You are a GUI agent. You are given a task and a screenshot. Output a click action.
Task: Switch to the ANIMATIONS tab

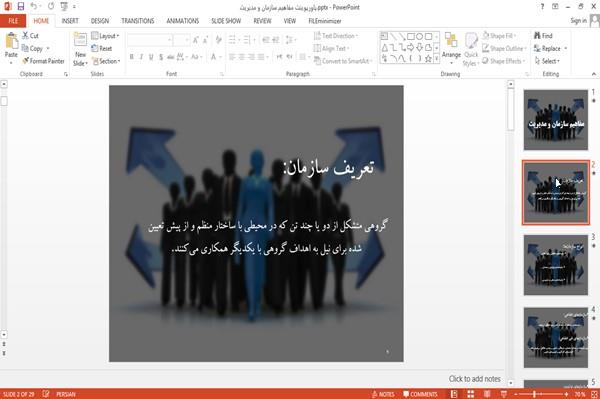coord(183,21)
